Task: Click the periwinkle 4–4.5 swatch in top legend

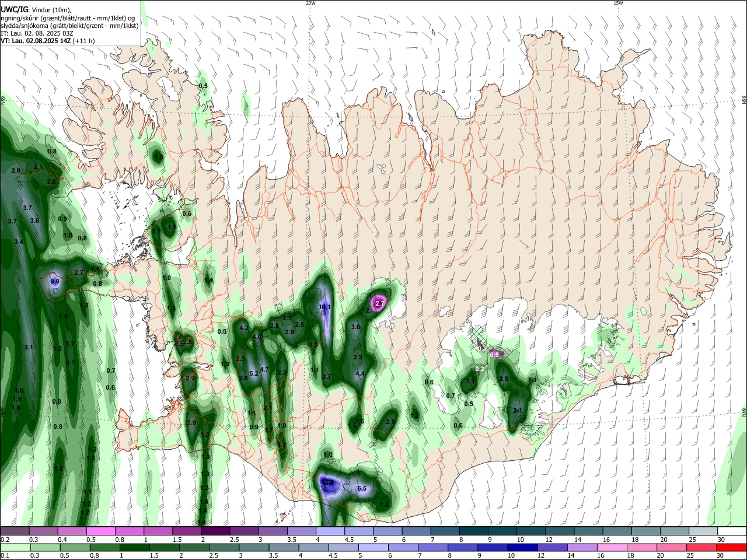Action: (x=330, y=531)
